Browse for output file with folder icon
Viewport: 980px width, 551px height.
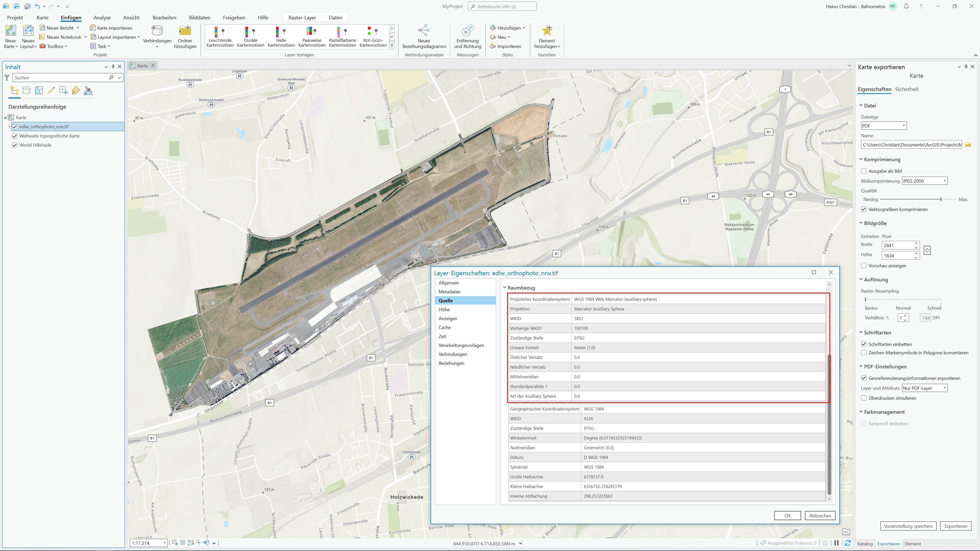[968, 144]
